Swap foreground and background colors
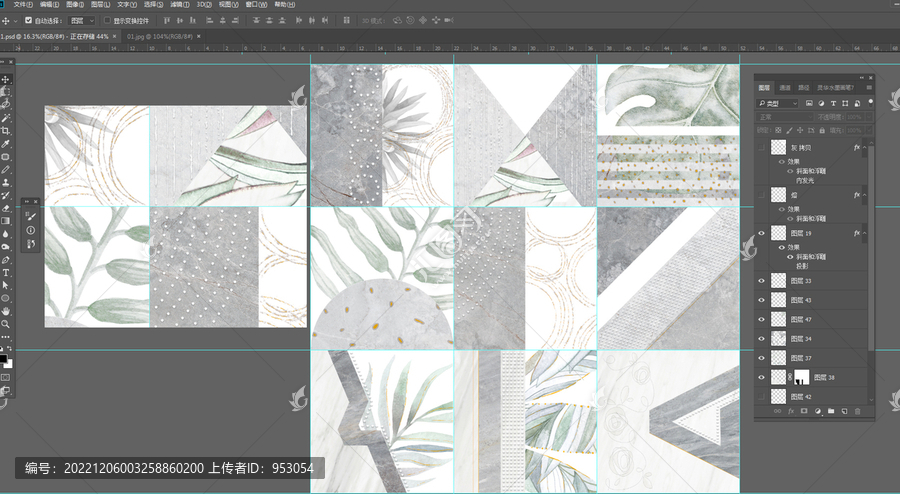Viewport: 900px width, 494px height. [x=9, y=349]
